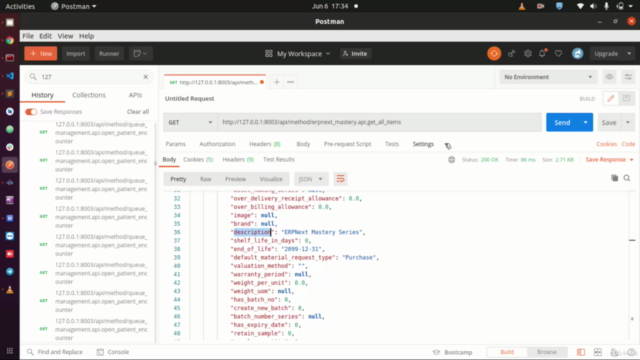This screenshot has width=640, height=360.
Task: Open Find and Replace in status bar
Action: tap(55, 352)
